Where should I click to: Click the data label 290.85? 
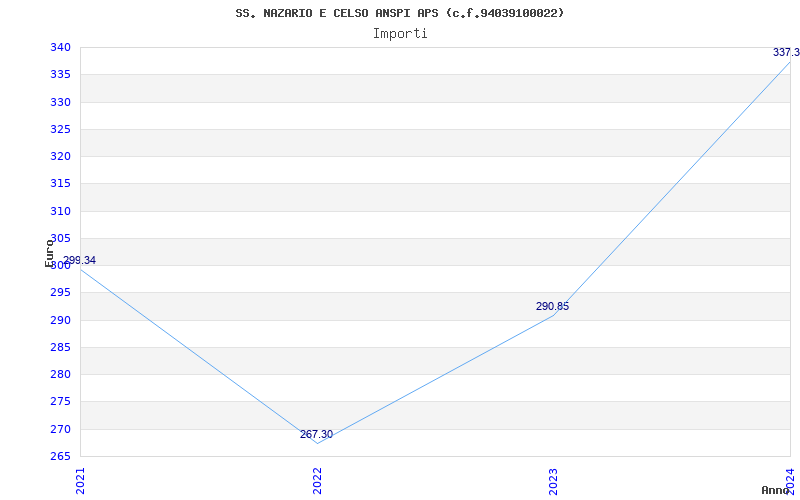click(553, 306)
